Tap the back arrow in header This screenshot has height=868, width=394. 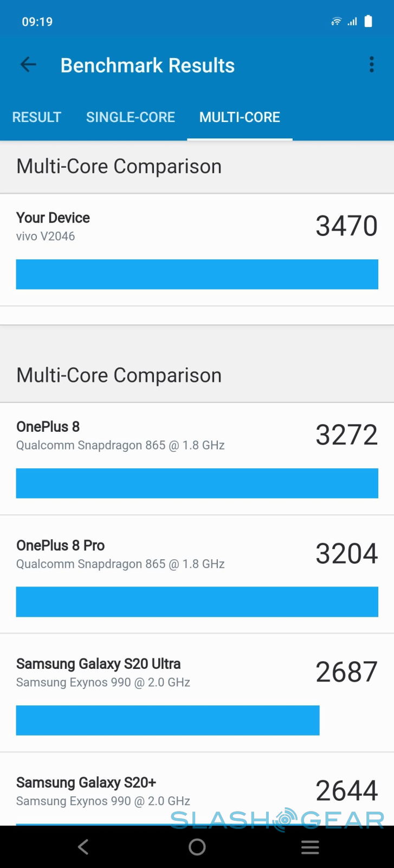pos(28,65)
